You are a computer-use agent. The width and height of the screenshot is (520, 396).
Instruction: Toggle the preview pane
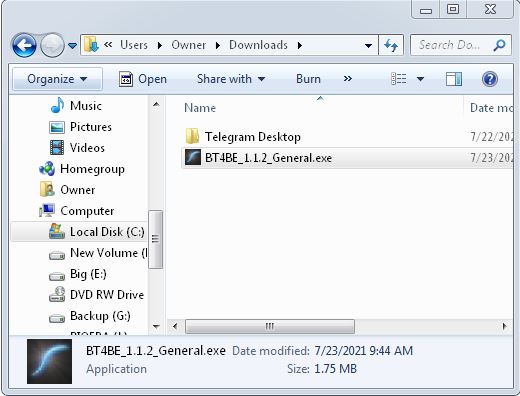pyautogui.click(x=454, y=79)
